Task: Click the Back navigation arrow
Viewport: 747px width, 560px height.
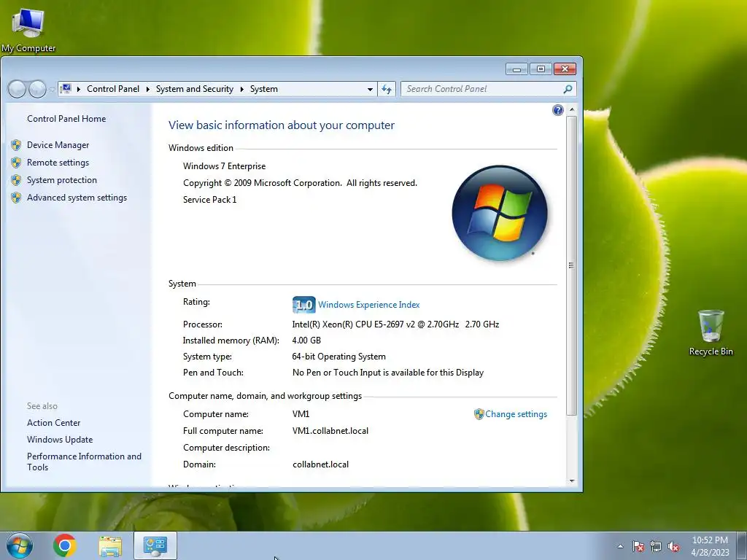Action: tap(17, 89)
